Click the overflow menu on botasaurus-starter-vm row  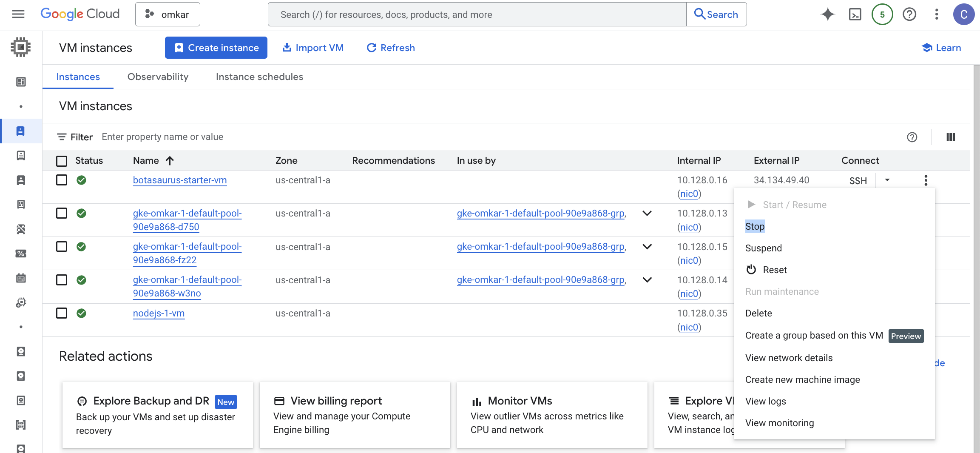pyautogui.click(x=926, y=180)
